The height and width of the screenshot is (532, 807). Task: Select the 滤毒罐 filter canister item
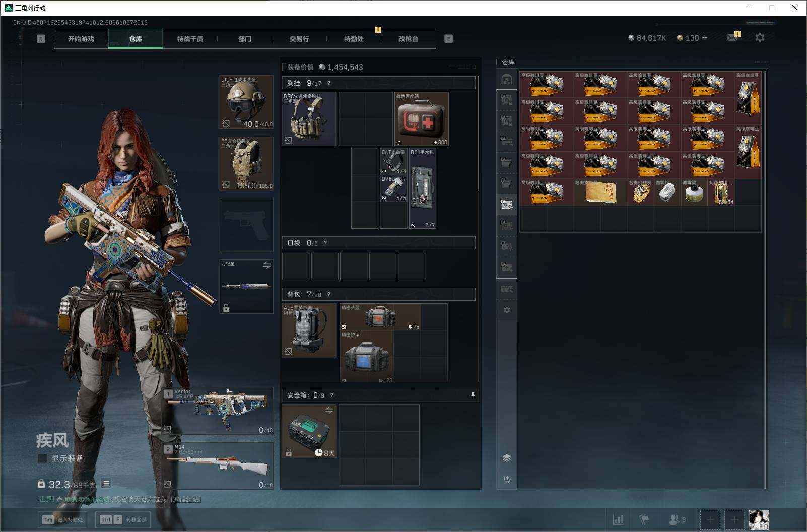[x=694, y=192]
